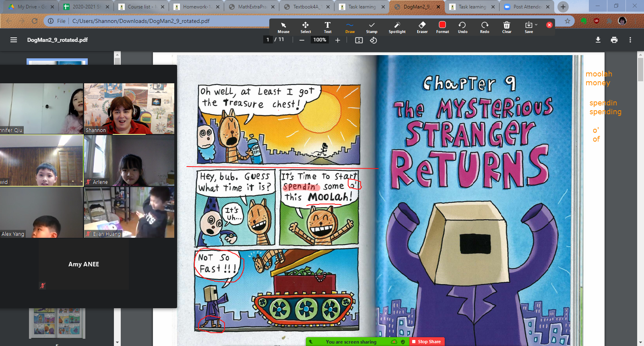The height and width of the screenshot is (346, 644).
Task: Clear all annotations with trash icon
Action: 507,27
